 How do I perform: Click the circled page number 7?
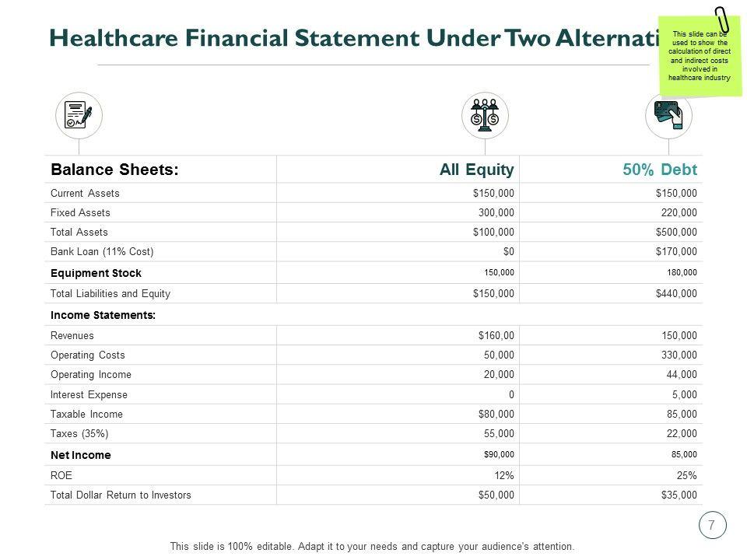tap(712, 525)
